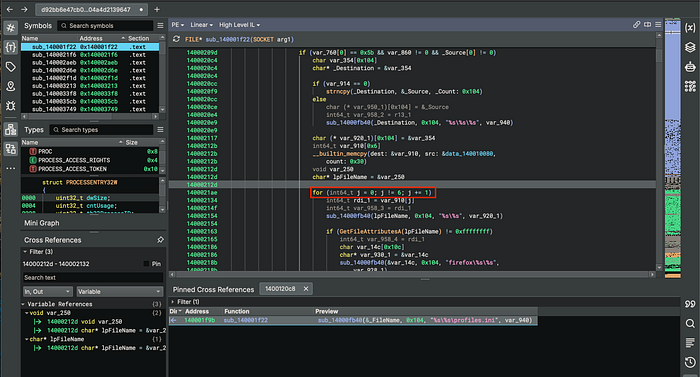Open the Search magnifier icon in right sidebar
The width and height of the screenshot is (700, 377).
690,323
